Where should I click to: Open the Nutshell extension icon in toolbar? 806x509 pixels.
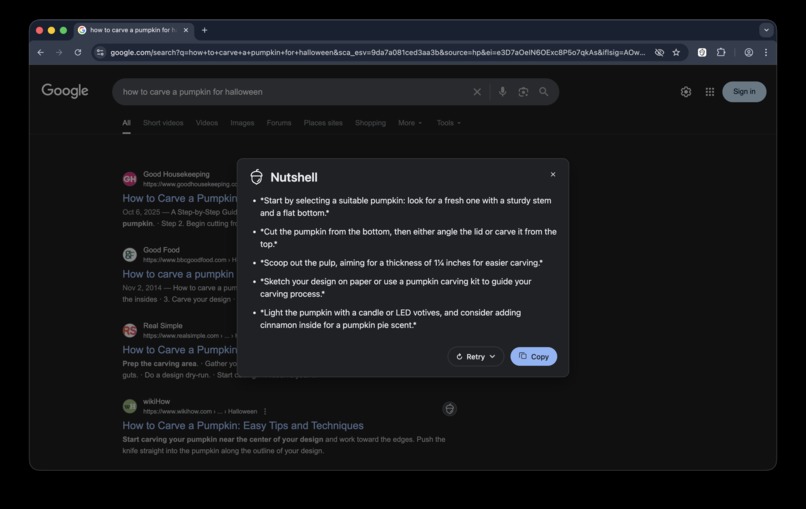[702, 52]
